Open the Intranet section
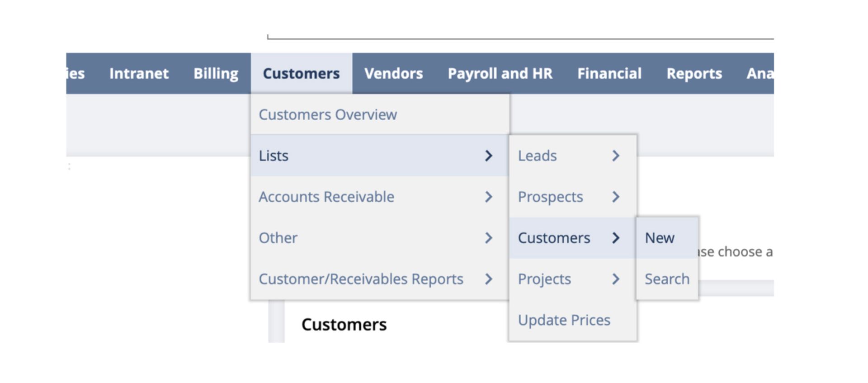The width and height of the screenshot is (868, 383). click(139, 73)
